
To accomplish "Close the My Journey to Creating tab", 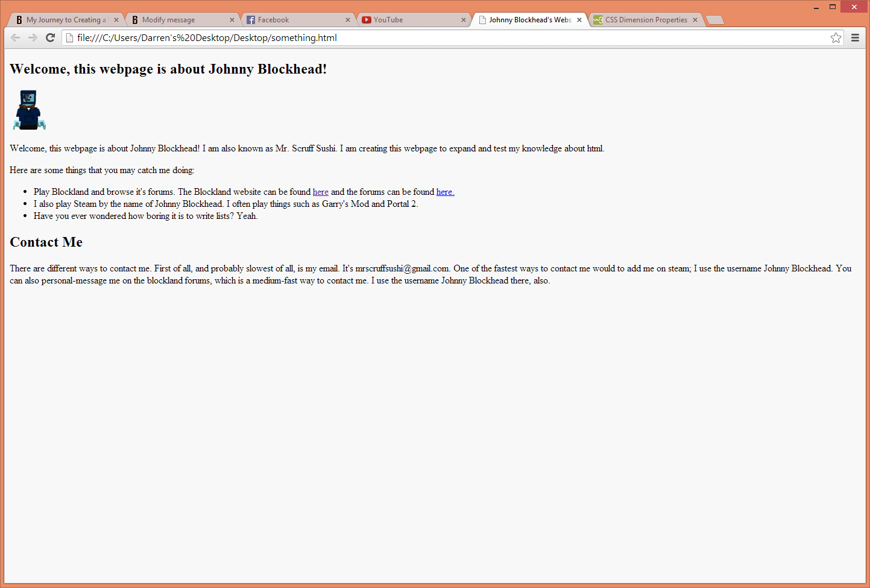I will click(x=116, y=20).
